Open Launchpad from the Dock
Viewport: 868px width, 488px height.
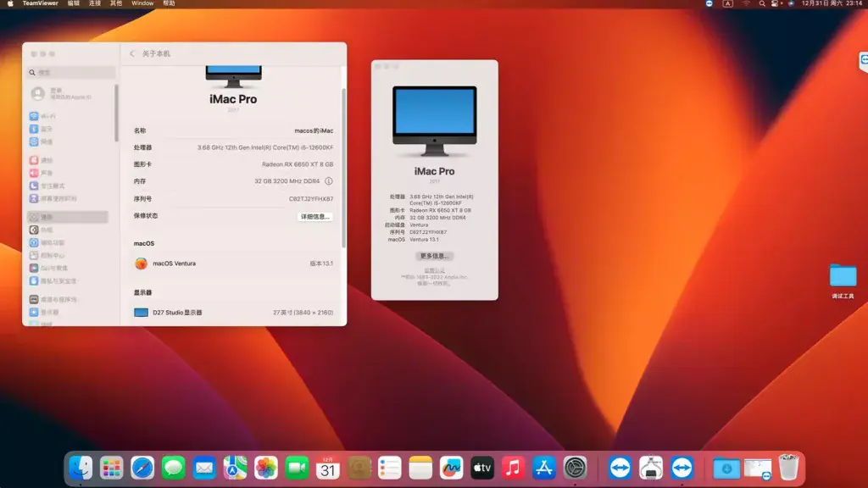111,468
